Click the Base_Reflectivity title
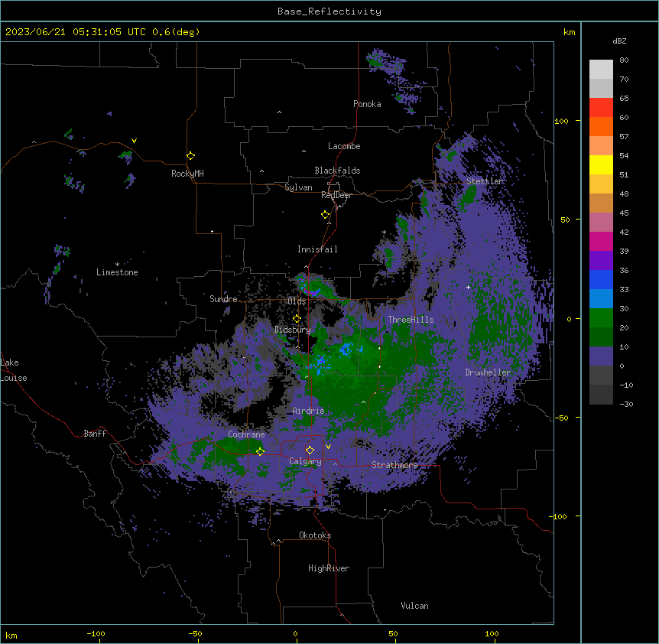Screen dimensions: 659x644 (x=329, y=11)
